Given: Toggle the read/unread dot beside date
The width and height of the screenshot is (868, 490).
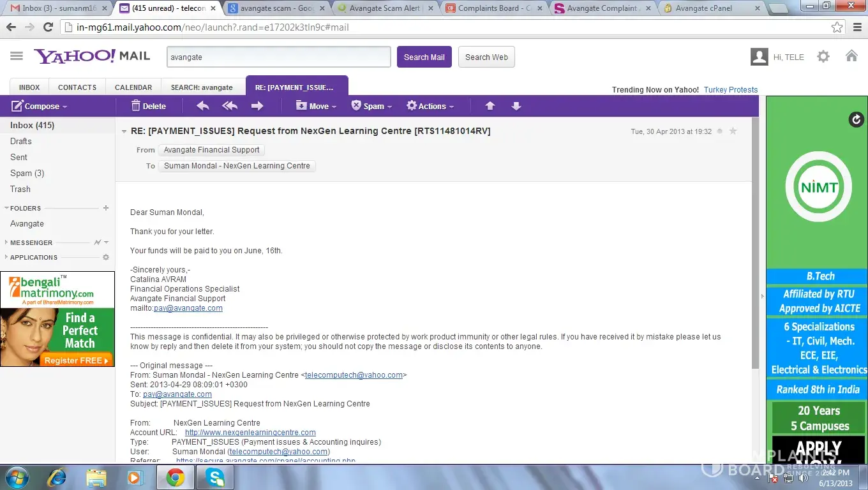Looking at the screenshot, I should (720, 131).
